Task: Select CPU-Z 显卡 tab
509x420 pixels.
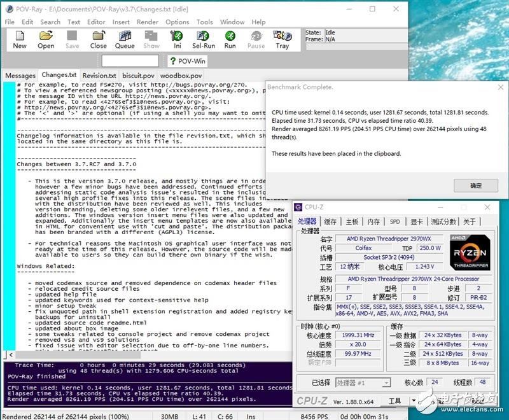Action: [x=417, y=221]
